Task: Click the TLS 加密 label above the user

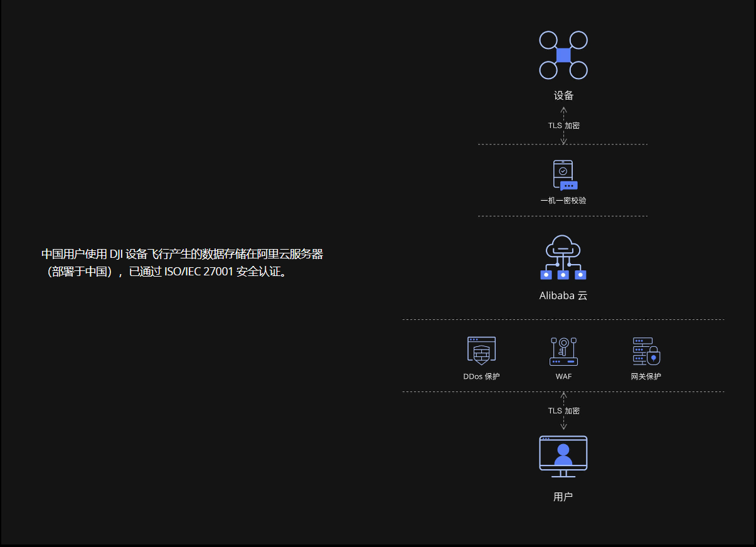Action: pyautogui.click(x=563, y=411)
